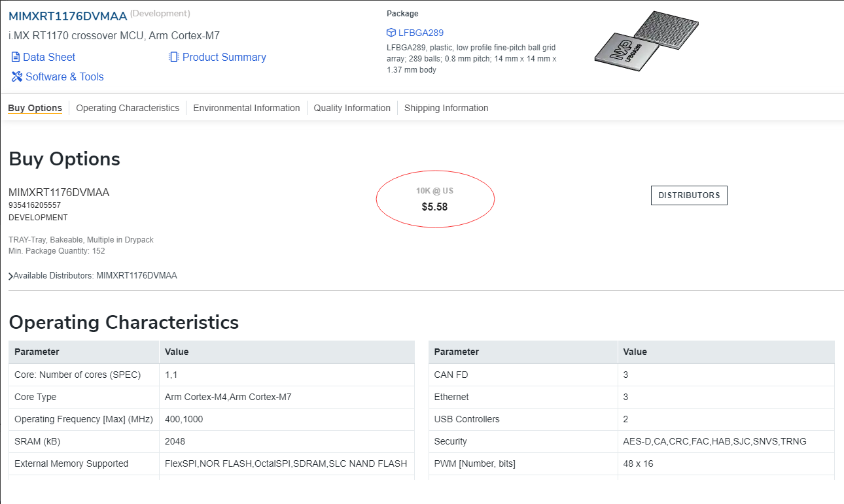Click the Ethernet parameter cell
The width and height of the screenshot is (844, 504).
point(523,397)
